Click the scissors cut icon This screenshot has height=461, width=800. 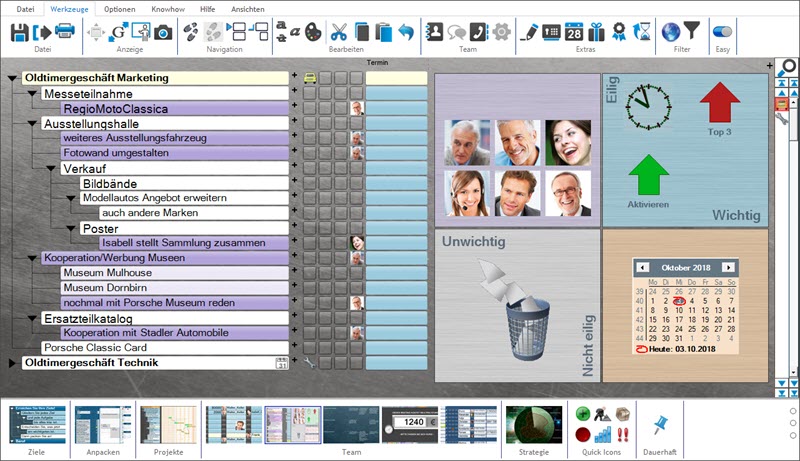point(339,32)
